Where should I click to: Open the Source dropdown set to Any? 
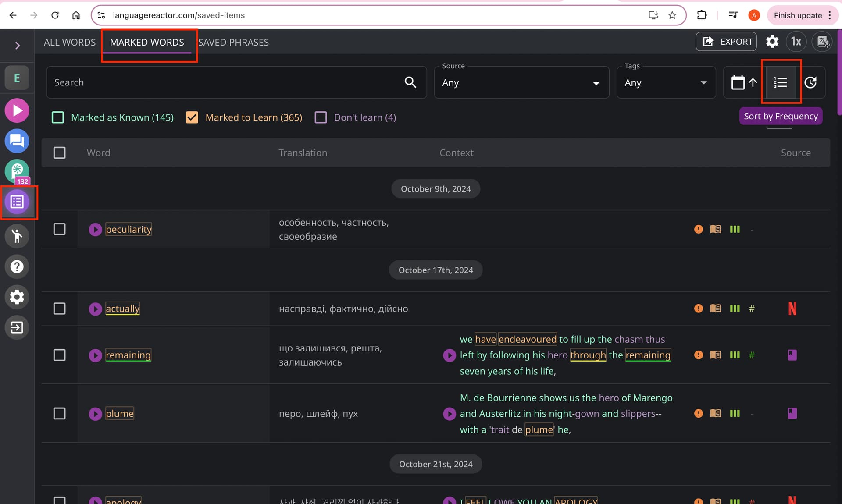click(x=521, y=82)
